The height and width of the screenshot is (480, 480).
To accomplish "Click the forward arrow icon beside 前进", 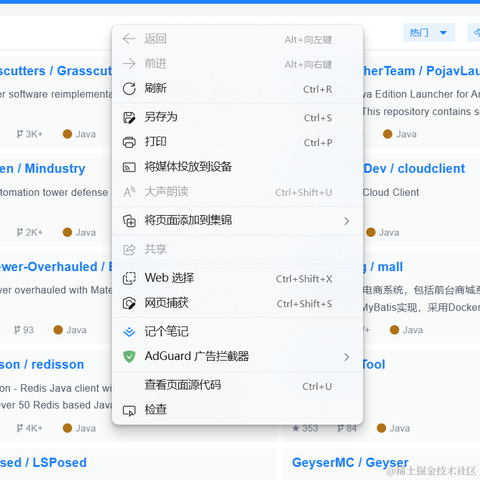I will pyautogui.click(x=129, y=64).
